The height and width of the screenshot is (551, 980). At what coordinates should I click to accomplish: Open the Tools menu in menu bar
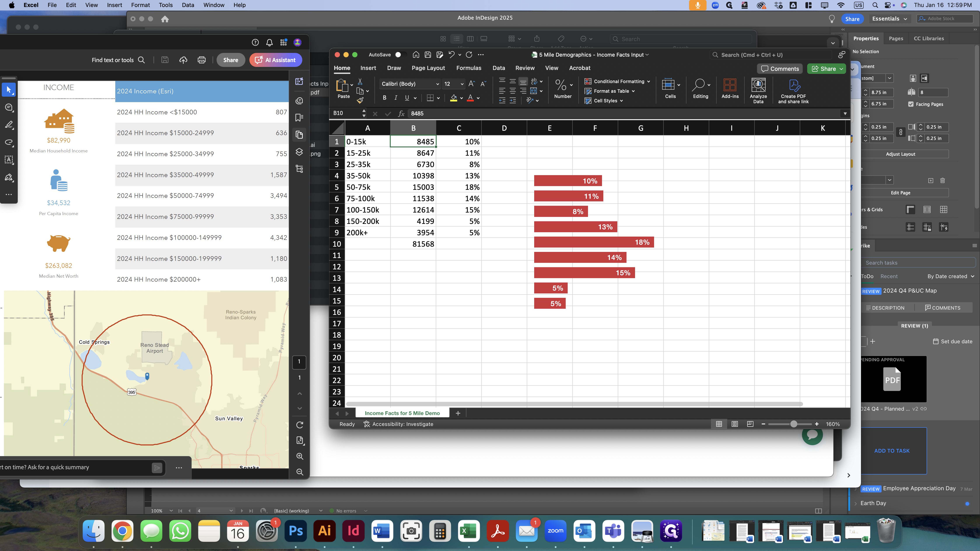[x=166, y=5]
